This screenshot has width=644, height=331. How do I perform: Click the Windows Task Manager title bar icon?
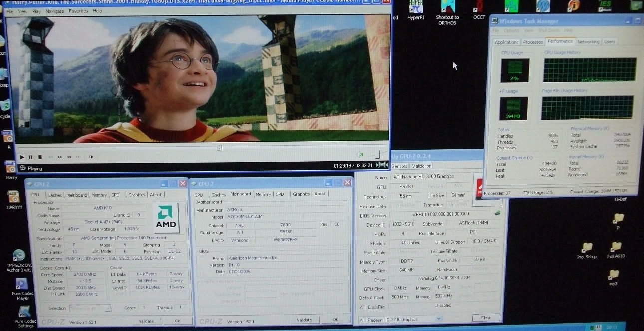click(x=495, y=21)
